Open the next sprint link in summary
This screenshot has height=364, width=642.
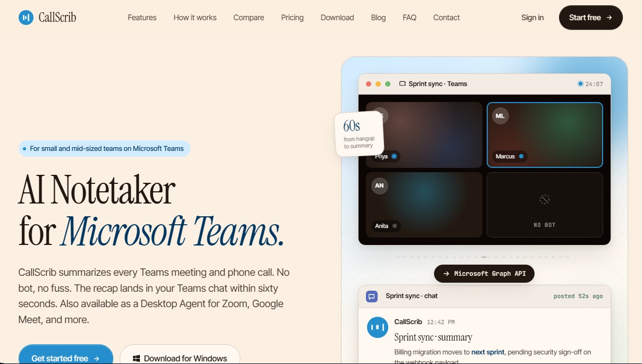pos(488,352)
